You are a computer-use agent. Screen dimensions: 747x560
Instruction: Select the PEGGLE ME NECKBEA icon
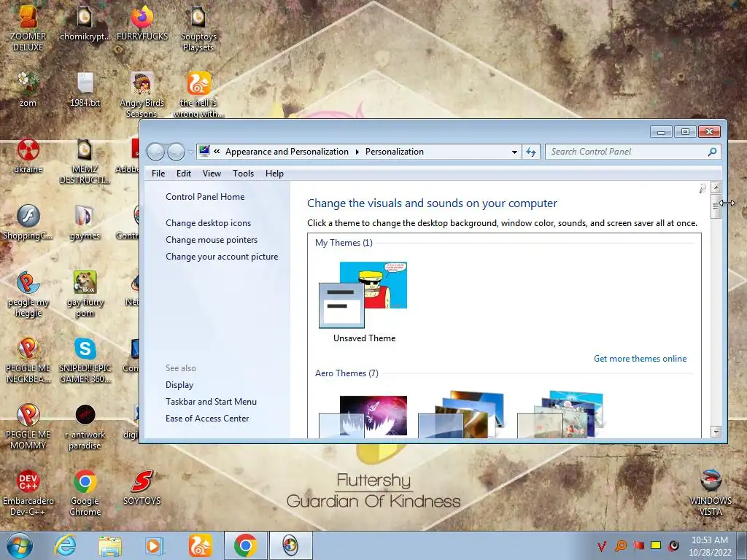point(28,360)
